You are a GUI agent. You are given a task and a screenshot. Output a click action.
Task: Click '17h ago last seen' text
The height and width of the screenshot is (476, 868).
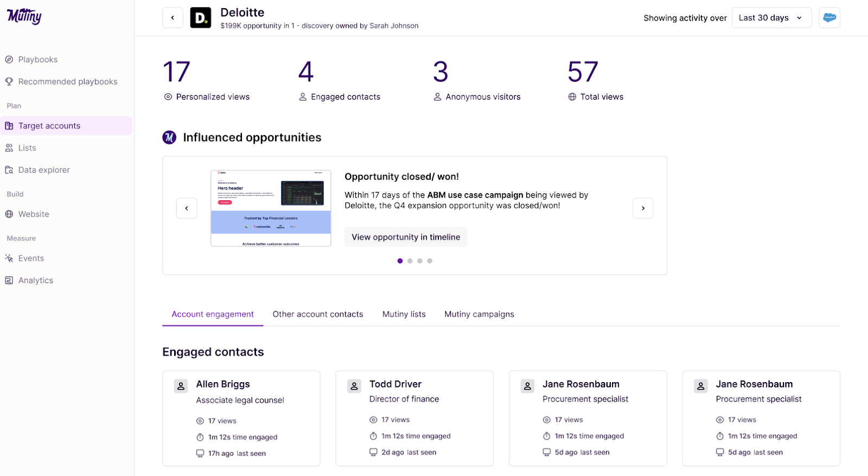237,454
